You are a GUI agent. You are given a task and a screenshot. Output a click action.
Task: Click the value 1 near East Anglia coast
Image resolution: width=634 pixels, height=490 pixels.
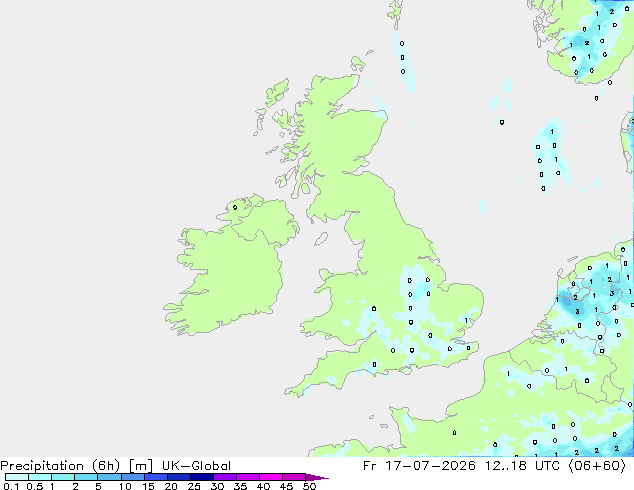tap(466, 321)
